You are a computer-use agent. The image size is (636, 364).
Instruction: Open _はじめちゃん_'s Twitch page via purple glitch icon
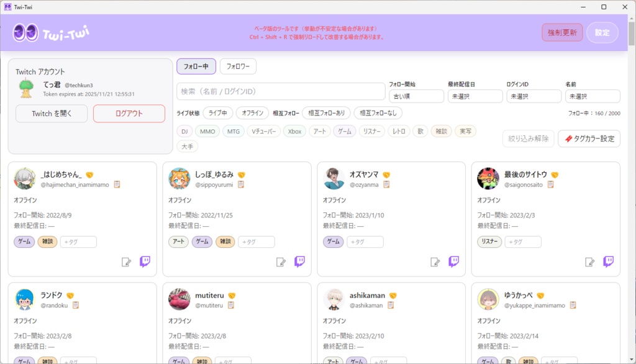click(x=145, y=262)
